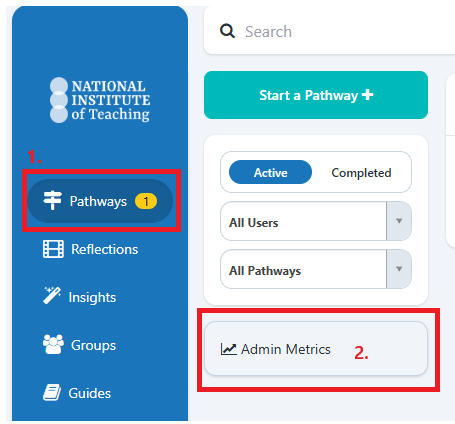Click the Admin Metrics chart icon

[229, 349]
